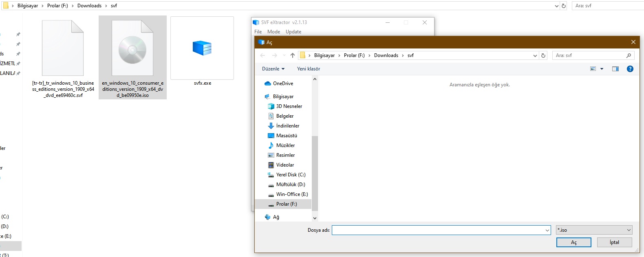Image resolution: width=644 pixels, height=257 pixels.
Task: Select Win-Office (E:) drive
Action: click(x=292, y=194)
